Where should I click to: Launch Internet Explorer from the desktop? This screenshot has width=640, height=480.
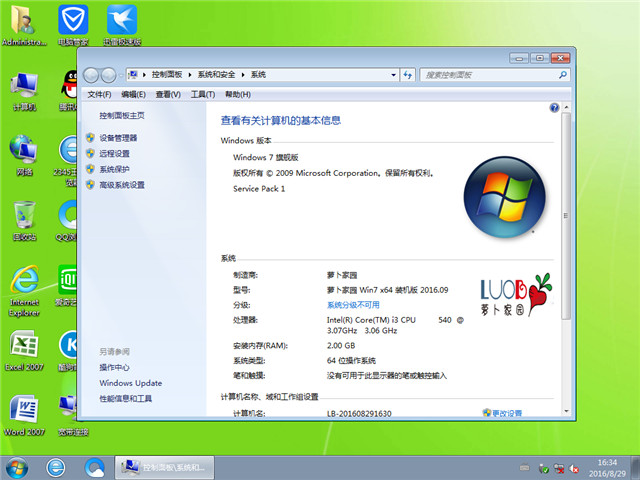click(x=24, y=291)
